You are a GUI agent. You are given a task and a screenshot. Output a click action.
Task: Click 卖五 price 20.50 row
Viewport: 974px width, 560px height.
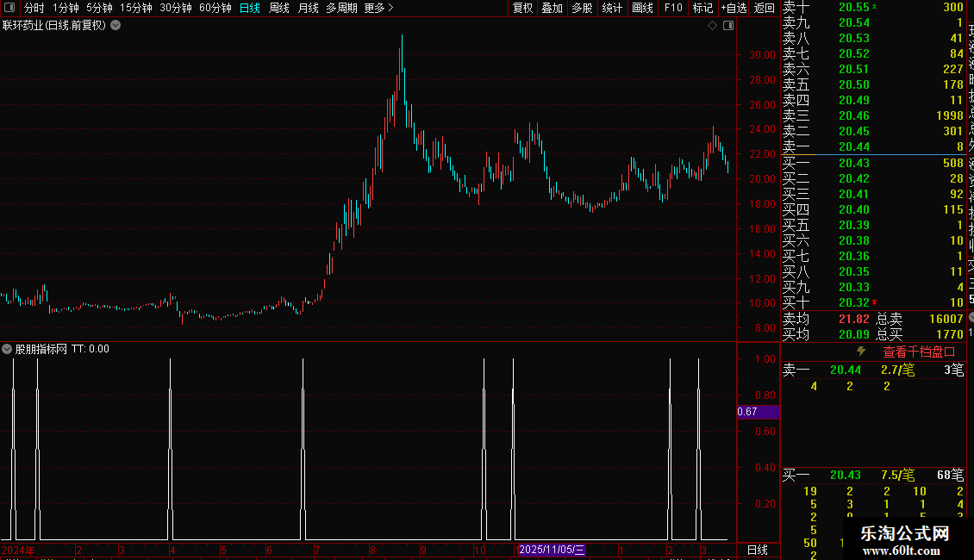873,84
